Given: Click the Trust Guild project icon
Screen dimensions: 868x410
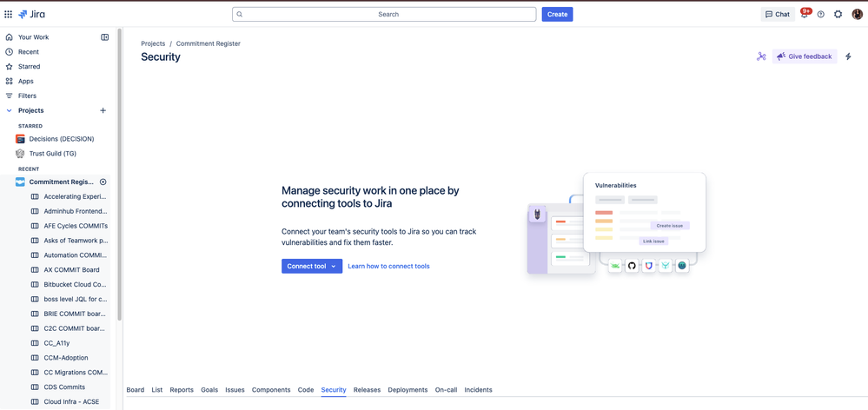Looking at the screenshot, I should pyautogui.click(x=21, y=154).
